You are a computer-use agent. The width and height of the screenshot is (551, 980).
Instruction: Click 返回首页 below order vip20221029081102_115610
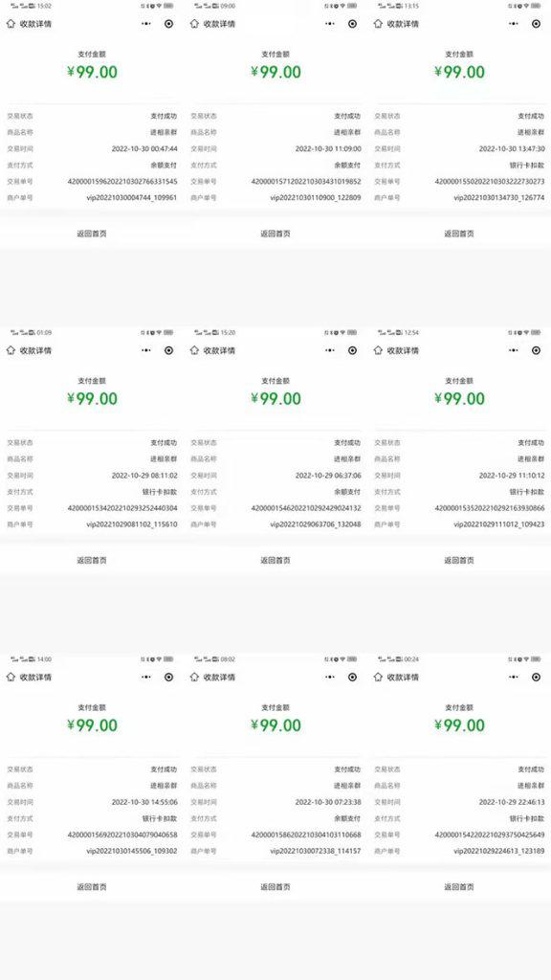tap(92, 561)
